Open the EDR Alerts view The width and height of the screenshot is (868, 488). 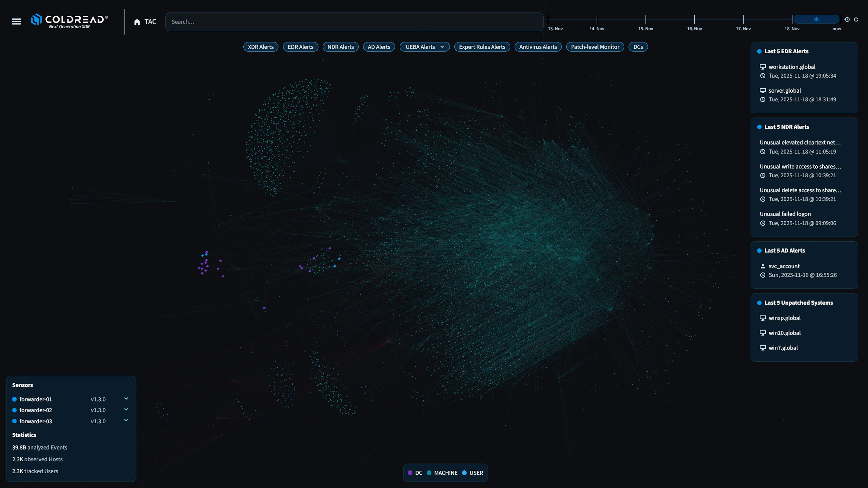[301, 47]
